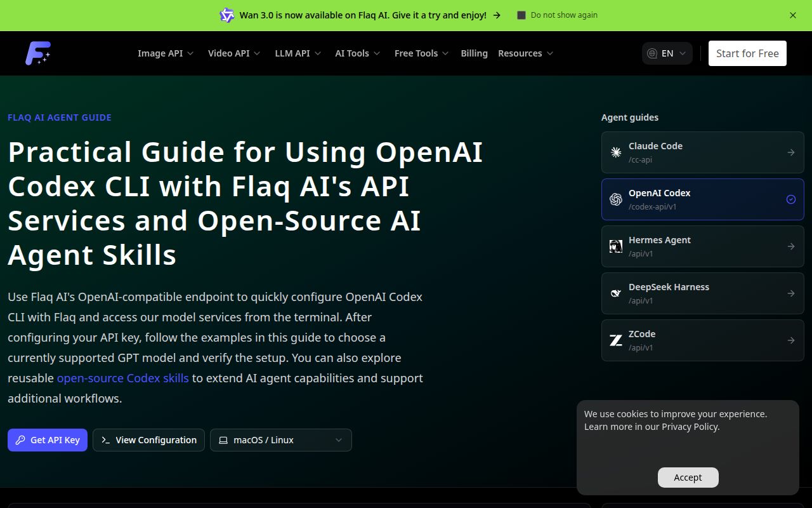The width and height of the screenshot is (812, 508).
Task: Click the arrow on the ZCode card
Action: coord(791,340)
